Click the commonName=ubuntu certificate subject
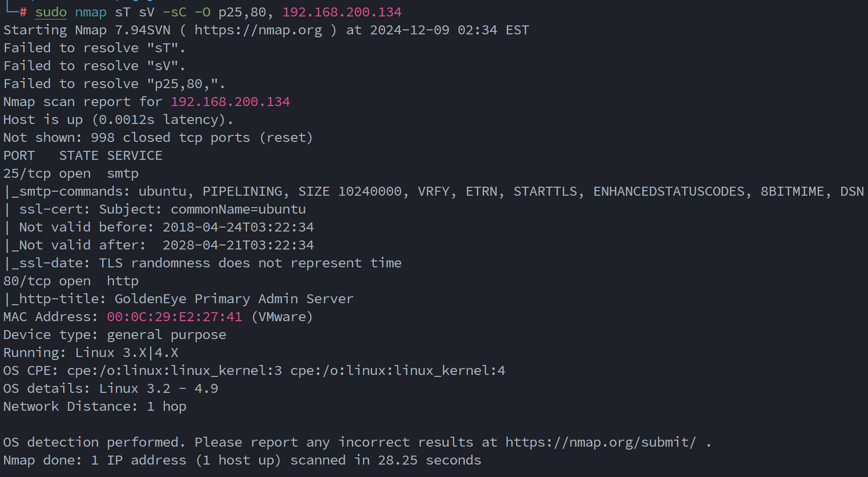Viewport: 868px width, 477px height. pos(238,210)
